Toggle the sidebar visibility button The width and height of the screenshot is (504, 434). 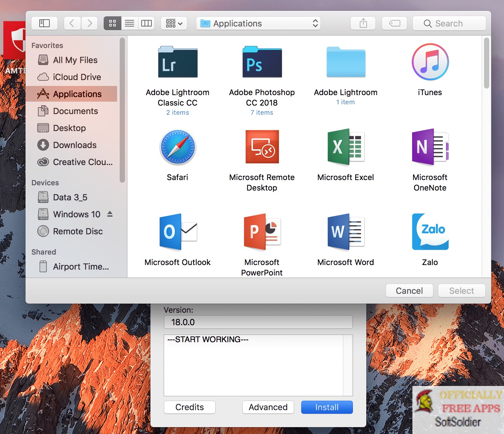point(44,23)
